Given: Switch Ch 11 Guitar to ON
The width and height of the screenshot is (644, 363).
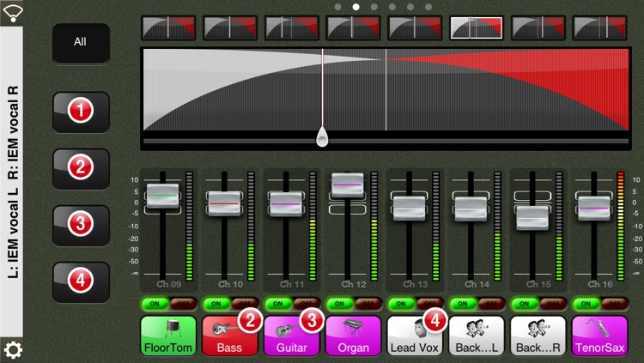Looking at the screenshot, I should click(x=278, y=304).
